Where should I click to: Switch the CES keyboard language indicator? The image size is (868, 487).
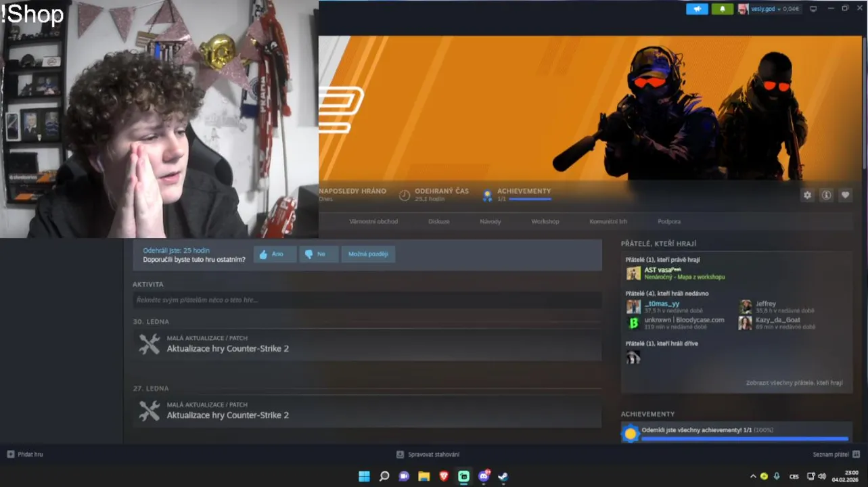point(794,476)
